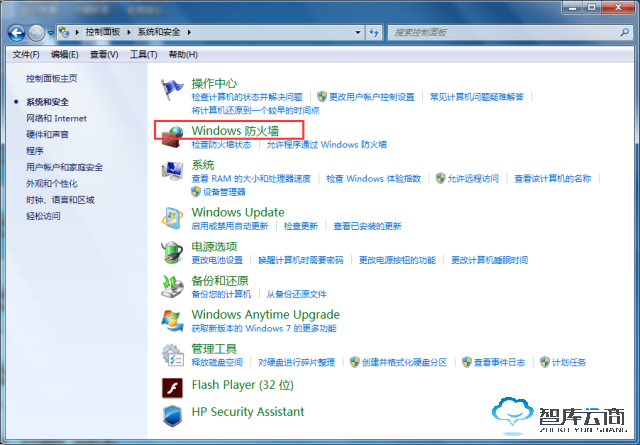Viewport: 640px width, 445px height.
Task: Open the Windows 防火墙 heading link
Action: [235, 131]
